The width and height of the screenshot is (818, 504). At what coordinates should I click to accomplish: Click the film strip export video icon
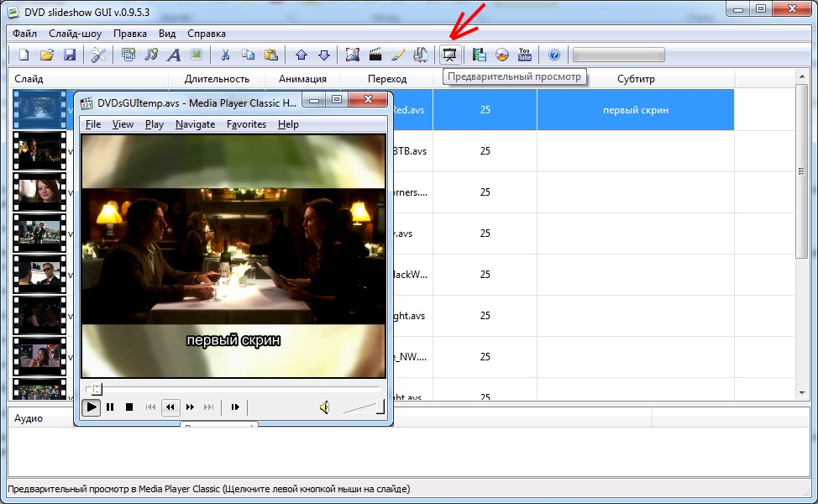(x=479, y=55)
